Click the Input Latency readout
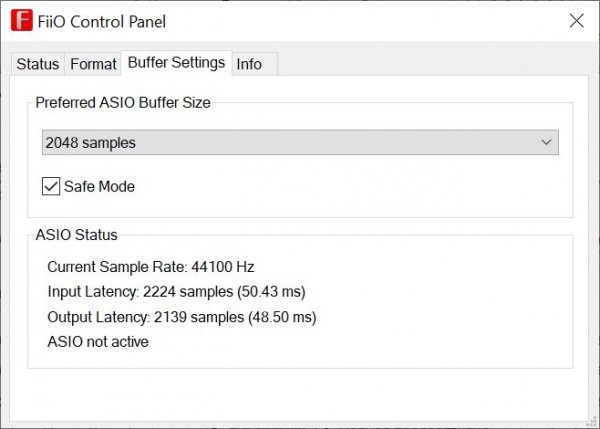600x429 pixels. [x=176, y=292]
